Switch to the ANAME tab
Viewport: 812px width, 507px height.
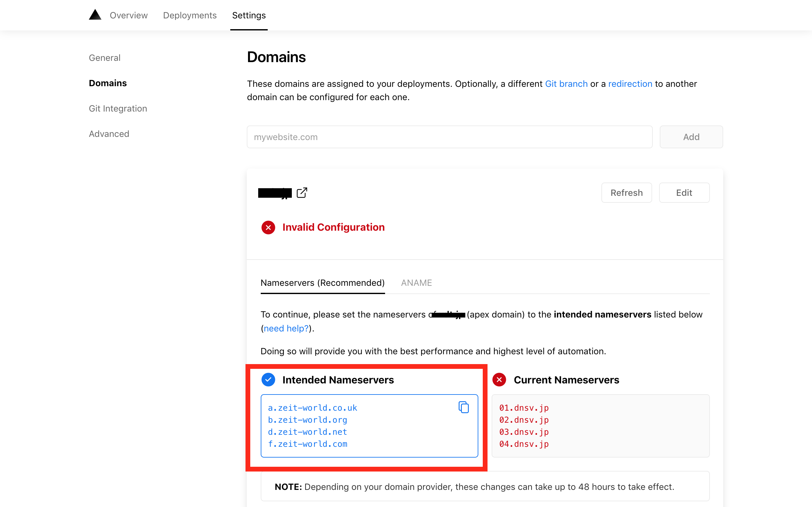(x=416, y=283)
